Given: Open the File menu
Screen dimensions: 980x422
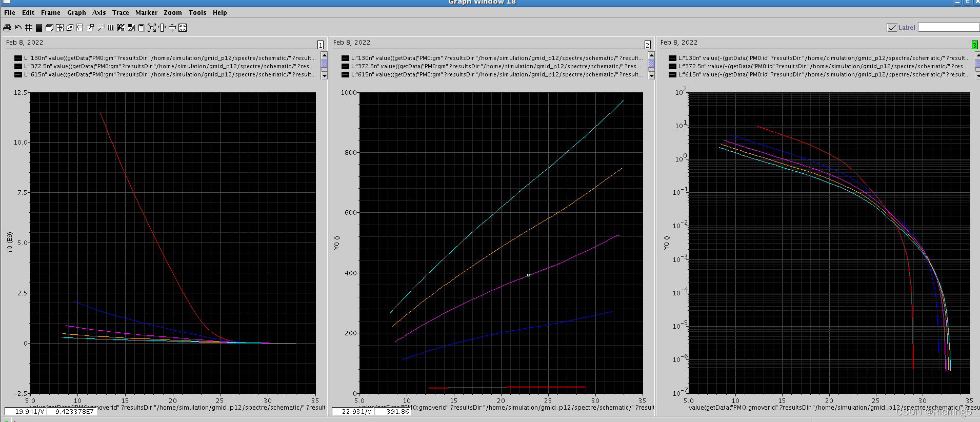Looking at the screenshot, I should [x=10, y=13].
